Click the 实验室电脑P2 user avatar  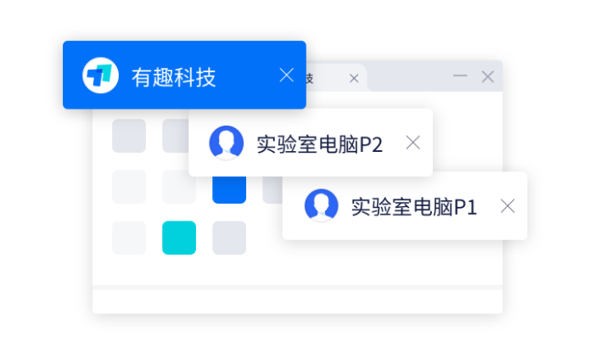coord(226,143)
